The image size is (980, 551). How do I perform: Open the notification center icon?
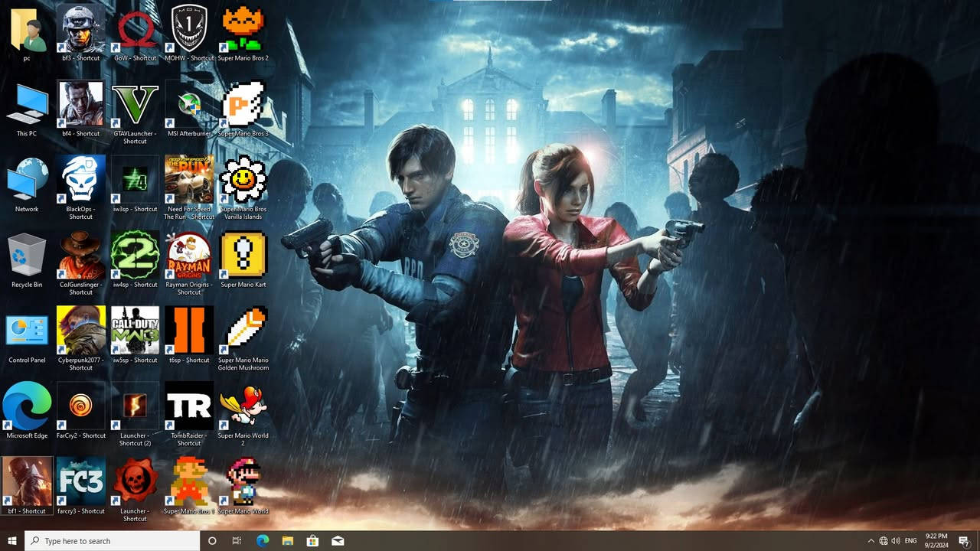pos(965,541)
